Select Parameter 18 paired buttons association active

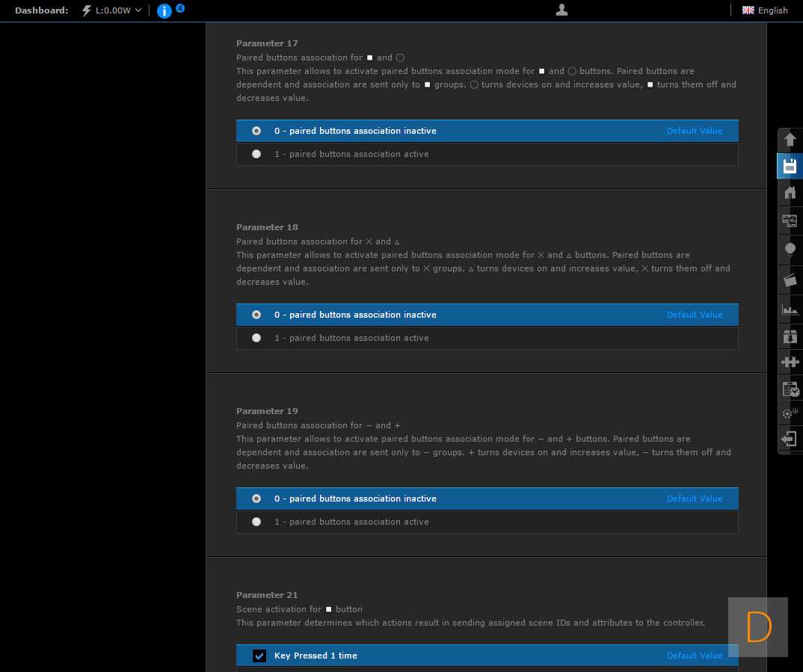256,338
